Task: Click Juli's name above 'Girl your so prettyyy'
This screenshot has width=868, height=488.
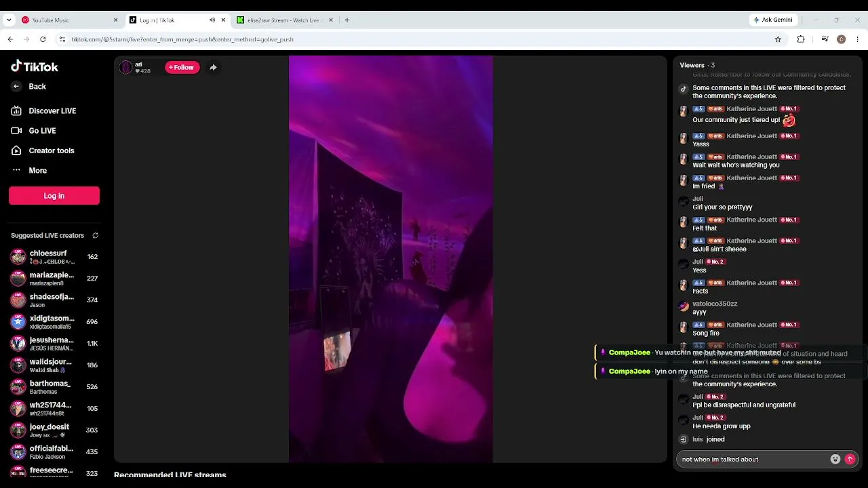Action: (x=698, y=199)
